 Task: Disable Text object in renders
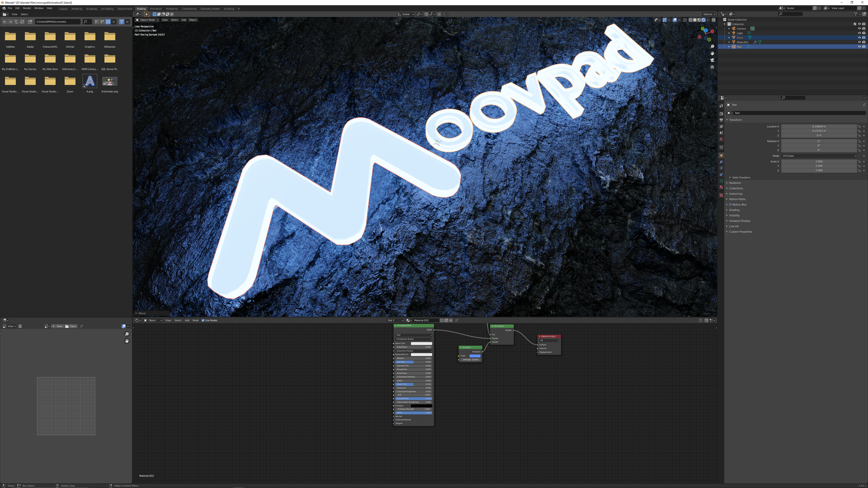864,47
